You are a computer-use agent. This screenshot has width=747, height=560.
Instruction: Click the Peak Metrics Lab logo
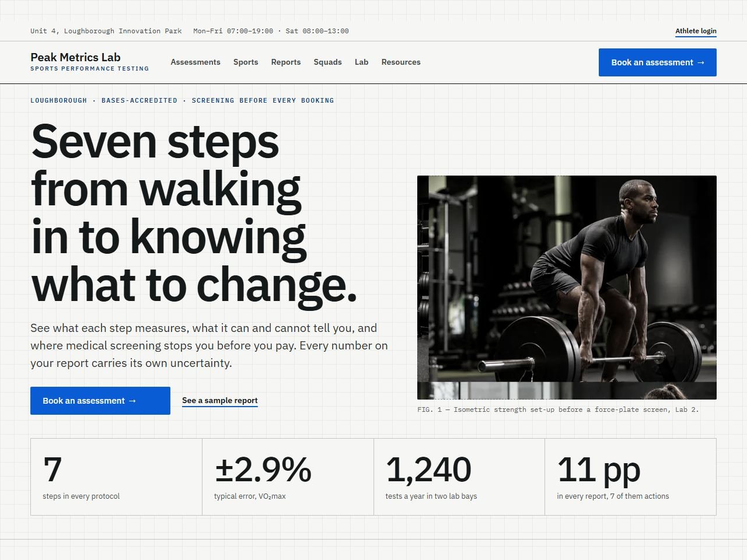coord(89,61)
